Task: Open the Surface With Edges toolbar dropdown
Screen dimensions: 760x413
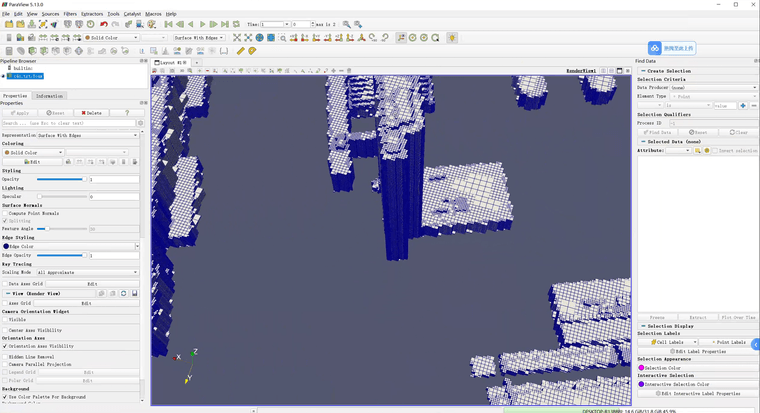Action: pos(198,38)
